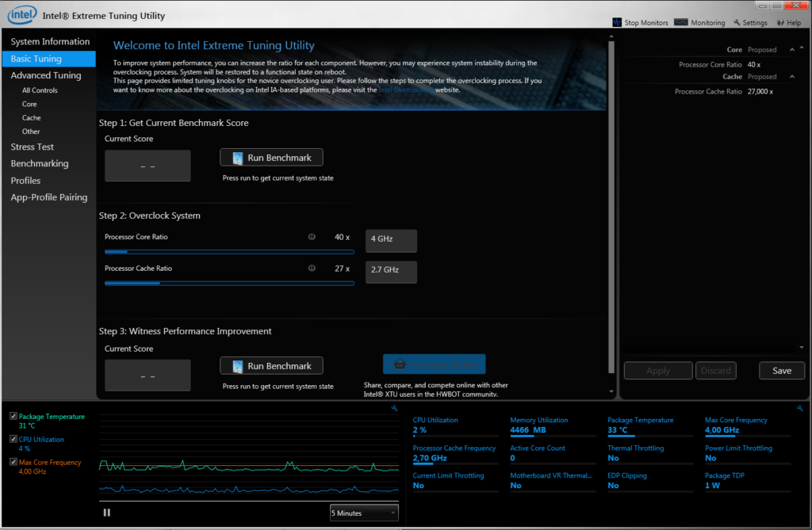Click the Step 1 Current Score box
Viewport: 812px width, 530px height.
click(147, 166)
